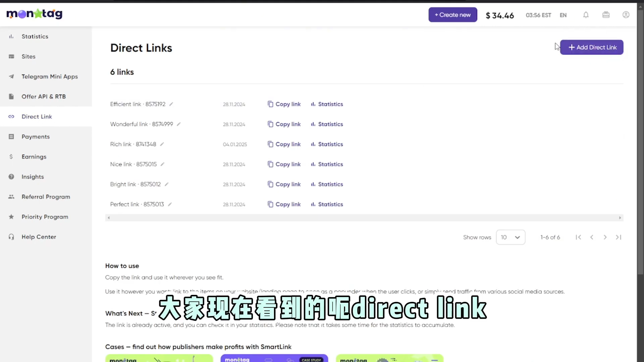The image size is (644, 362).
Task: Open the Show rows dropdown
Action: pyautogui.click(x=511, y=237)
